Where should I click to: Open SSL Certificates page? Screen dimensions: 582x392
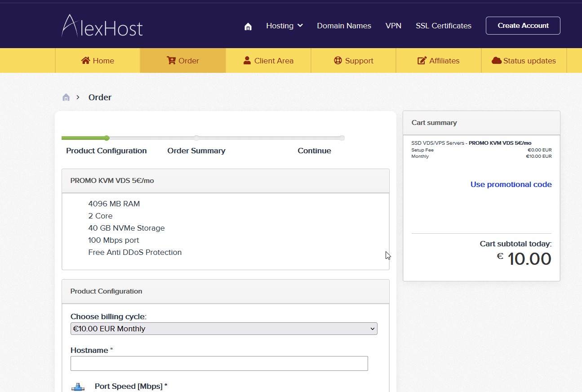tap(444, 26)
